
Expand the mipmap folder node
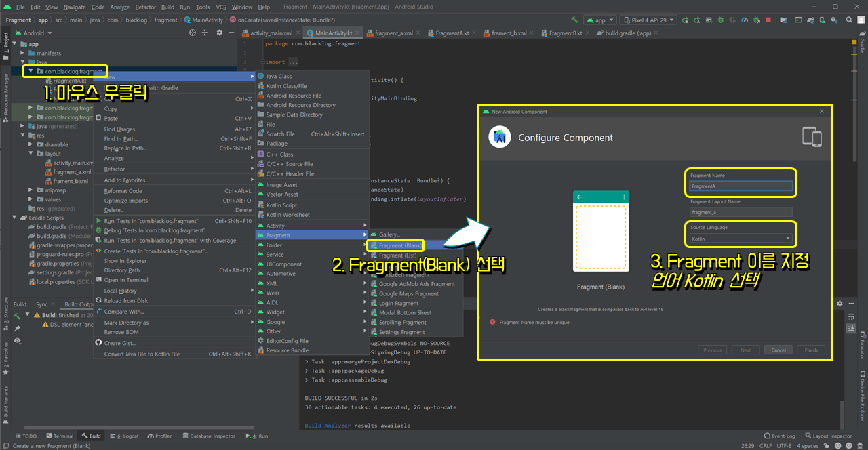click(x=31, y=190)
